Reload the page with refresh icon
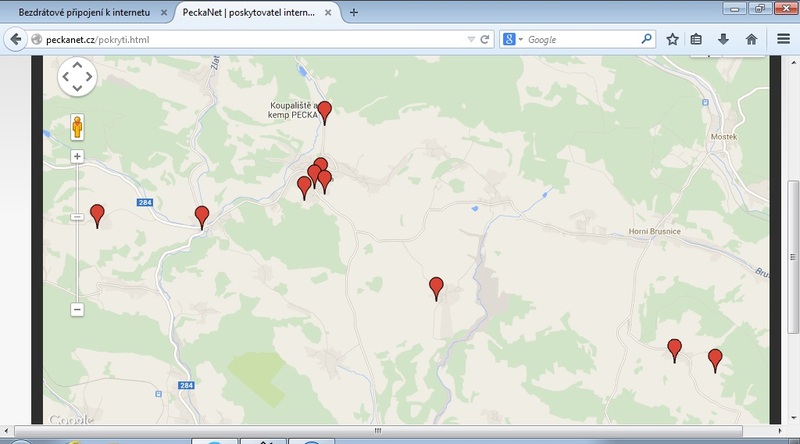The image size is (800, 444). tap(485, 39)
